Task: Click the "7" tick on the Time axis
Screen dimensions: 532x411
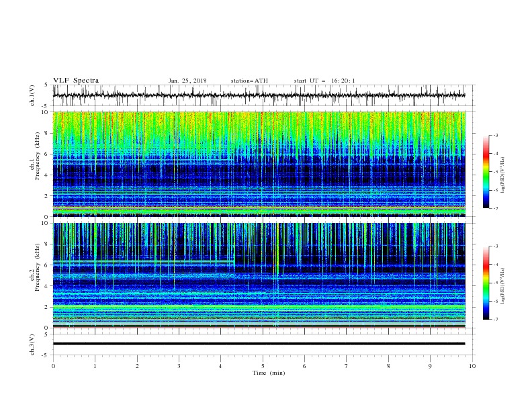Action: pyautogui.click(x=347, y=366)
